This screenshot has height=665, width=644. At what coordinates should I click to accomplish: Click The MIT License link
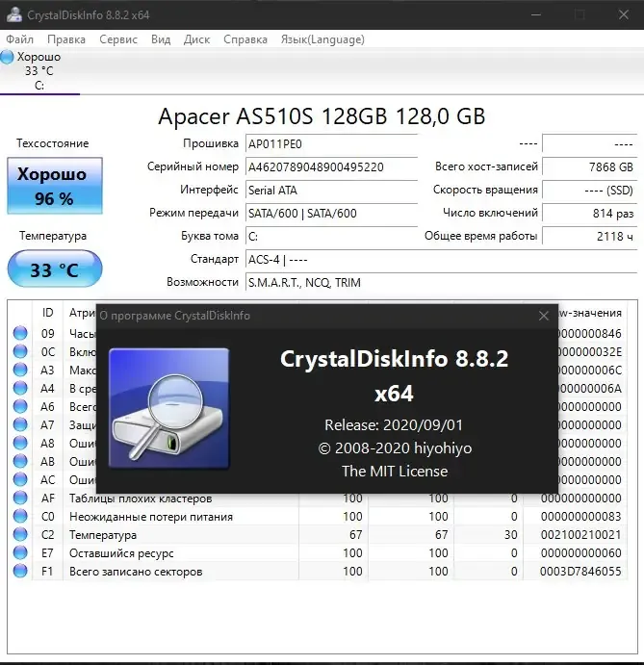coord(395,472)
